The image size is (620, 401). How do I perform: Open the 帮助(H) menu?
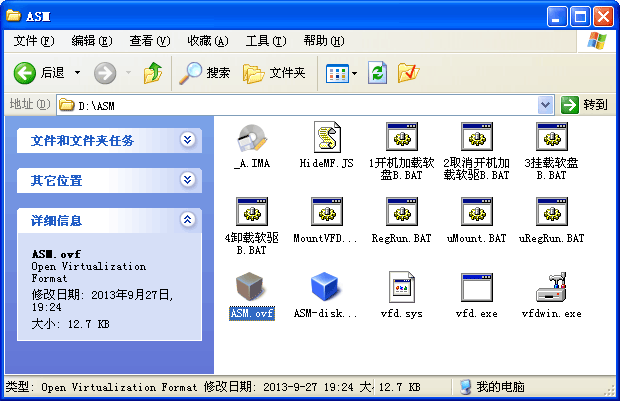point(323,41)
